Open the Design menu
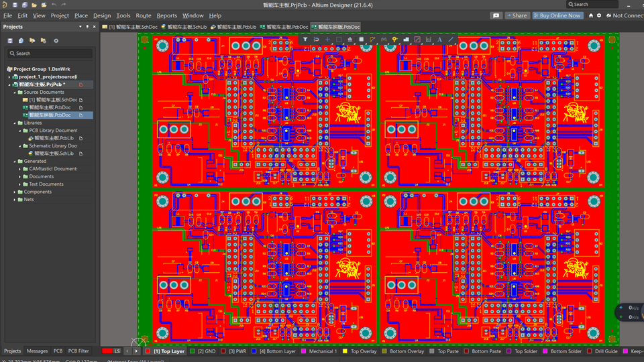644x362 pixels. tap(102, 15)
